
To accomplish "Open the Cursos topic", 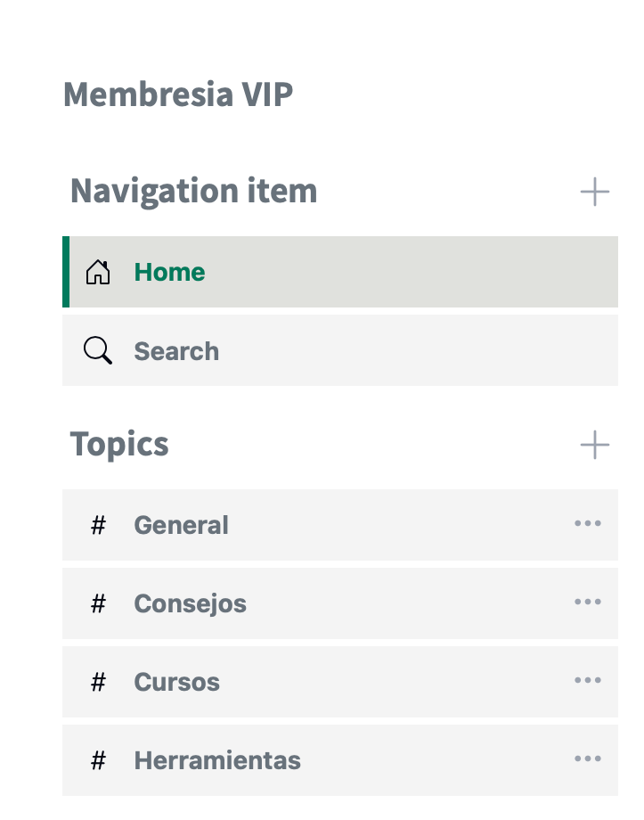I will point(176,682).
